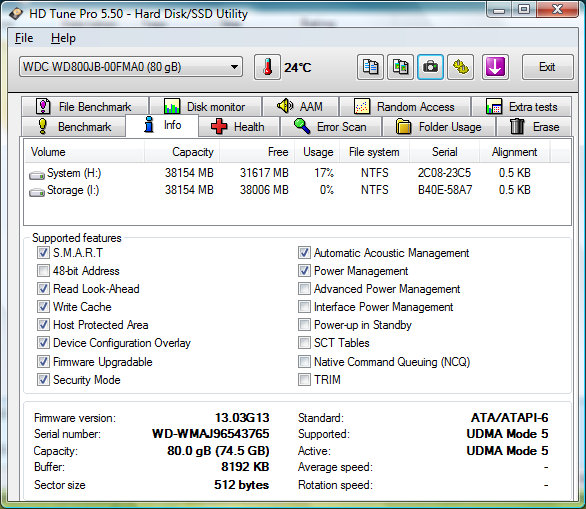Select the System (H:) drive icon
The image size is (586, 509).
[37, 175]
